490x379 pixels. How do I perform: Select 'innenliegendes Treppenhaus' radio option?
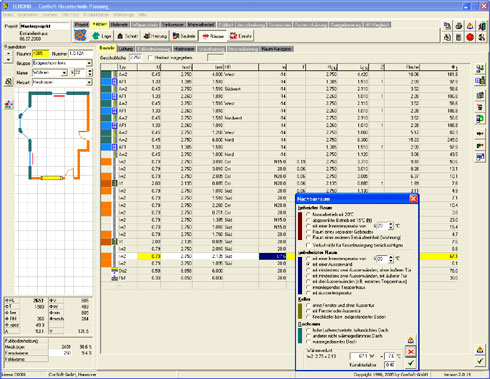click(x=309, y=287)
